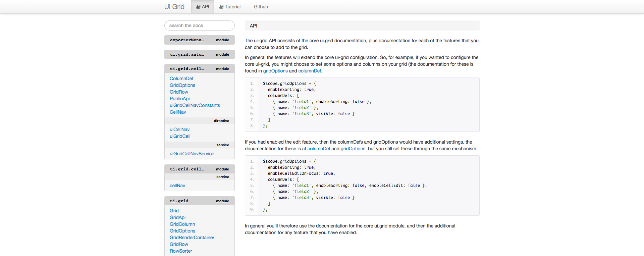Screen dimensions: 644x256
Task: Click the 'field3' line in second code block
Action: point(314,198)
